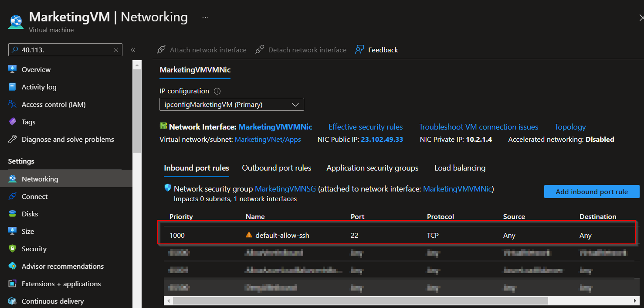Screen dimensions: 644x308
Task: Click Add inbound port rule button
Action: (592, 192)
